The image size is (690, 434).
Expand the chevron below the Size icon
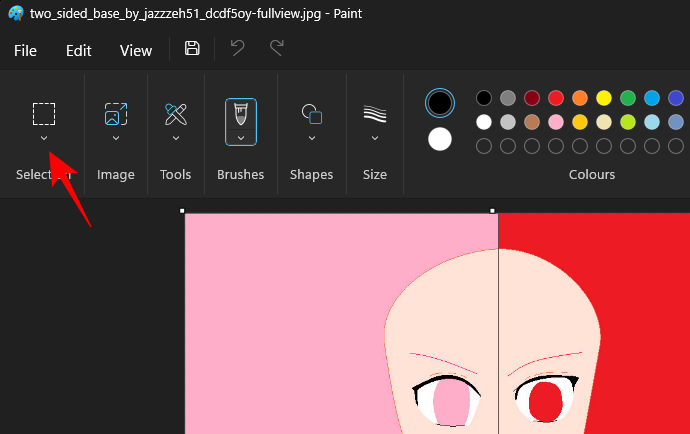(x=375, y=138)
